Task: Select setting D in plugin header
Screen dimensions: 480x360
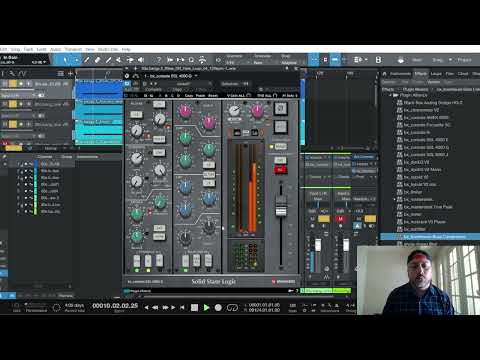Action: 178,95
